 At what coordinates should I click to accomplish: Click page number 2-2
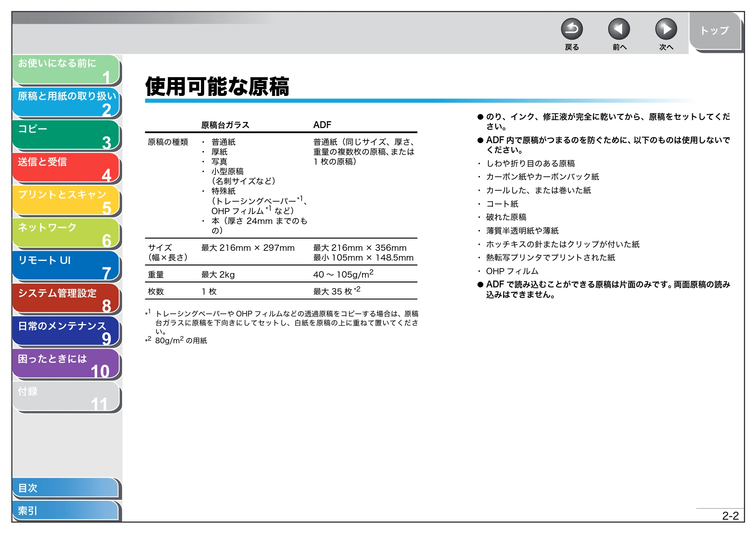[x=730, y=516]
